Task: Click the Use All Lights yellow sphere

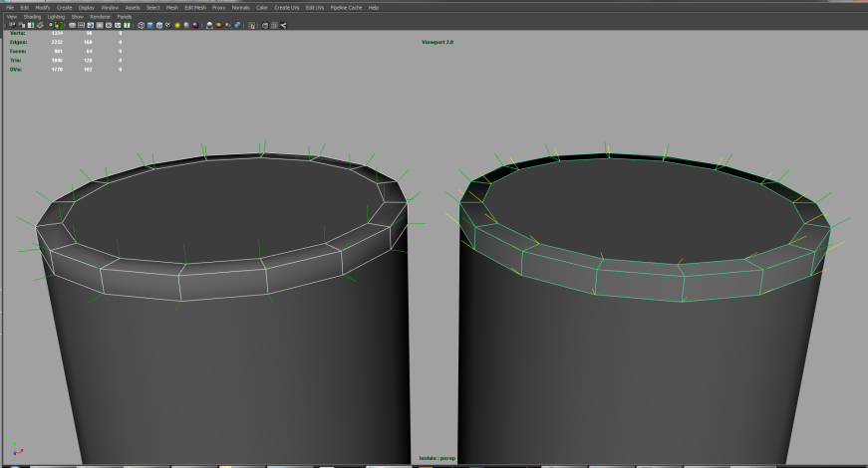Action: [177, 24]
